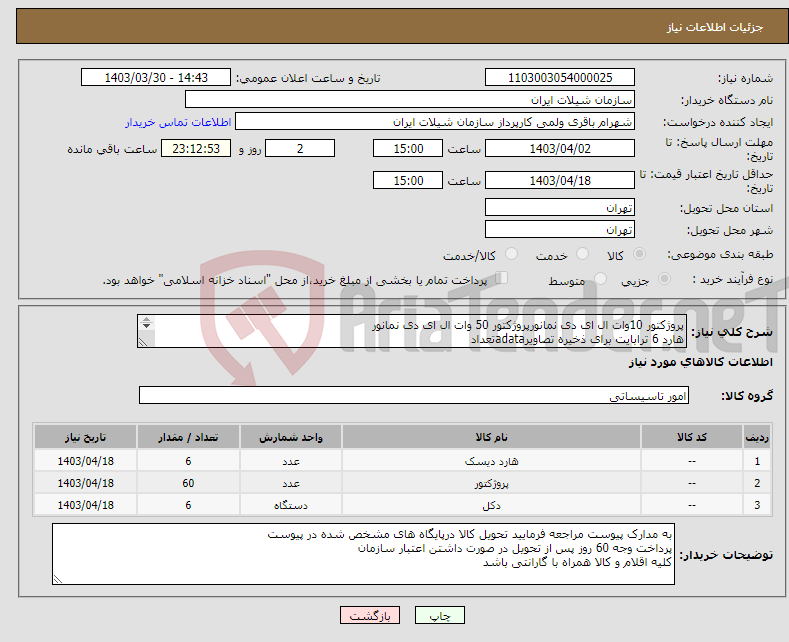Click the تاریخ نیاز column header
Viewport: 789px width, 642px height.
tap(86, 437)
